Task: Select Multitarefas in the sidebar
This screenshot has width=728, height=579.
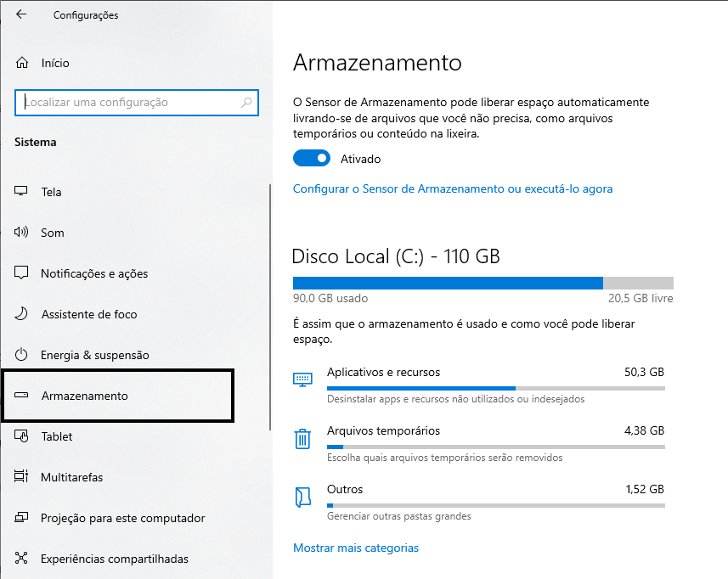Action: click(72, 477)
